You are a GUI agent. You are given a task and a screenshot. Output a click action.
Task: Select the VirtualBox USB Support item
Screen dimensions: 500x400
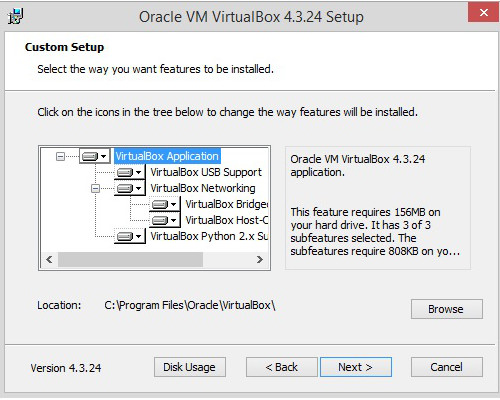click(206, 172)
